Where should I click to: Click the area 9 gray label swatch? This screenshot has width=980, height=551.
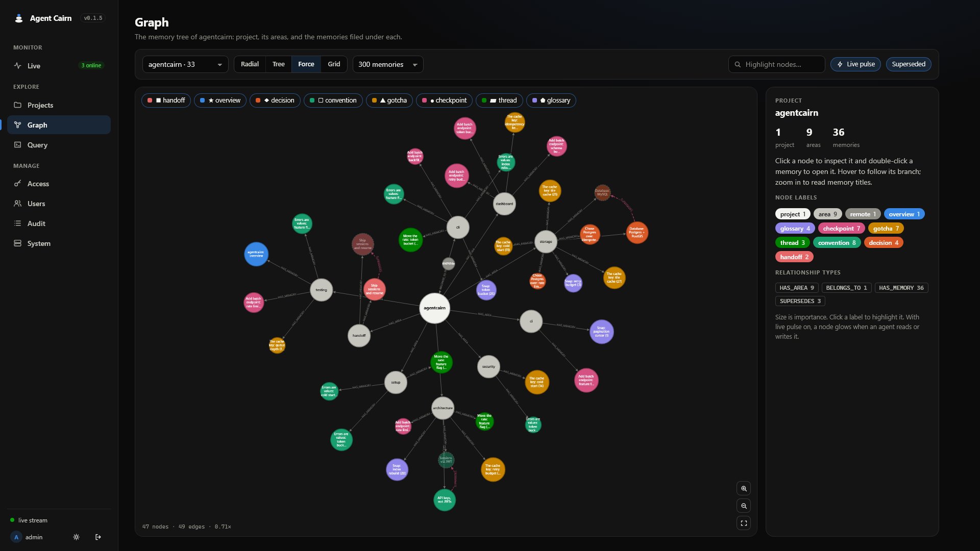click(828, 214)
